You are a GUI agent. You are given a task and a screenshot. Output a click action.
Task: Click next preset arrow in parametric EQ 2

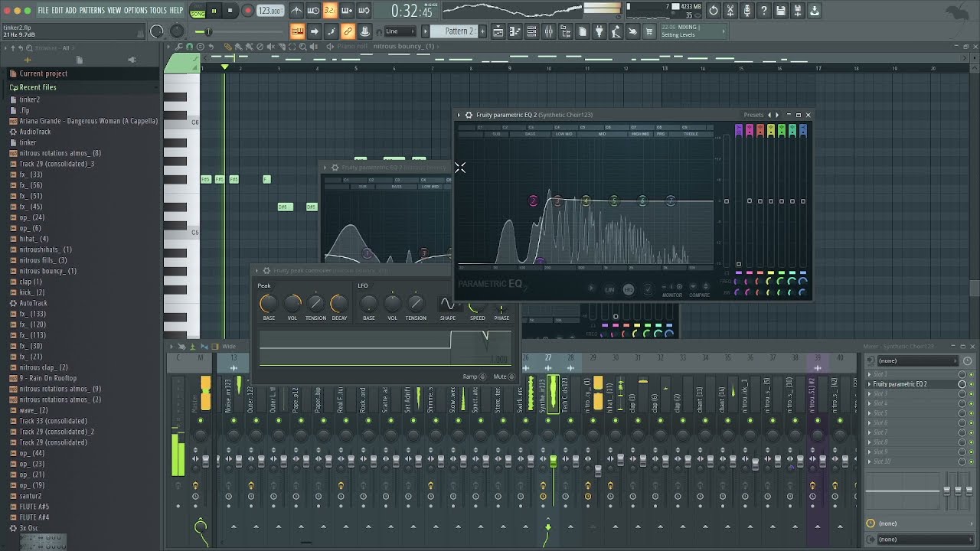coord(778,115)
